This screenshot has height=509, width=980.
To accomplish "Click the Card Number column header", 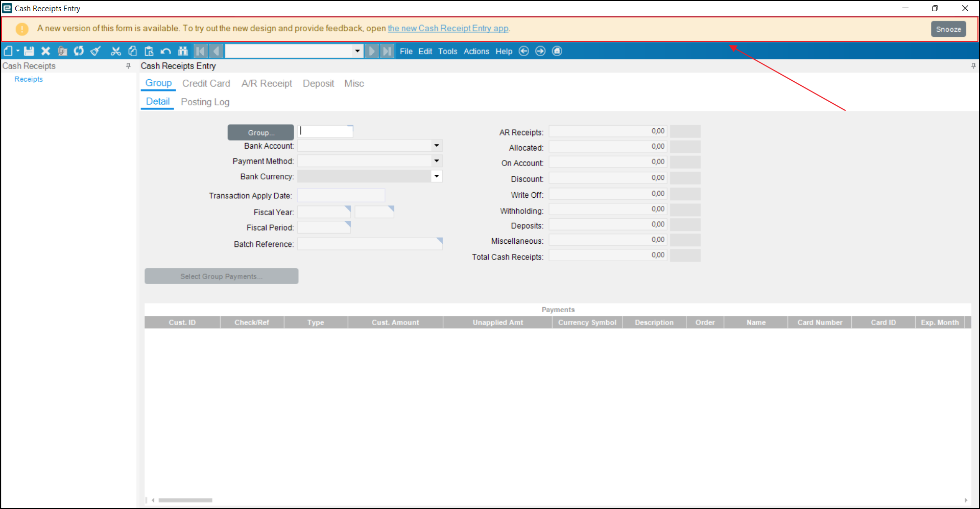I will click(x=820, y=322).
